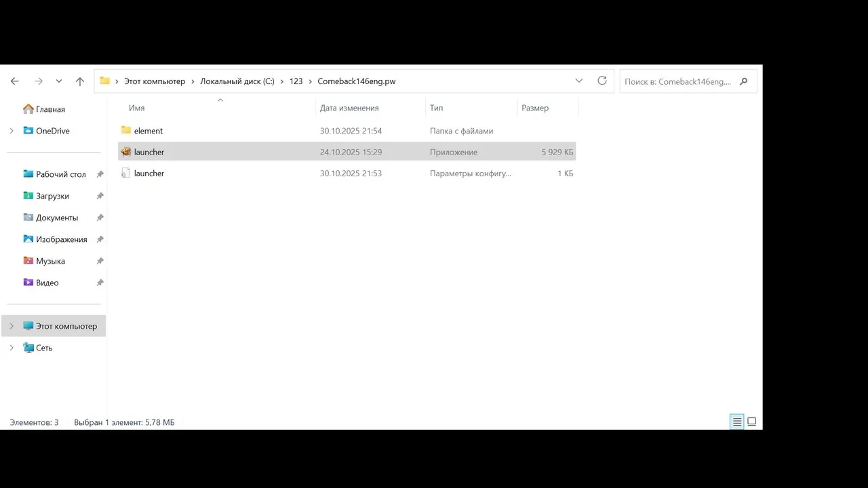Click launcher config date '30.10.2025 21:53'
Image resolution: width=868 pixels, height=488 pixels.
pyautogui.click(x=351, y=174)
